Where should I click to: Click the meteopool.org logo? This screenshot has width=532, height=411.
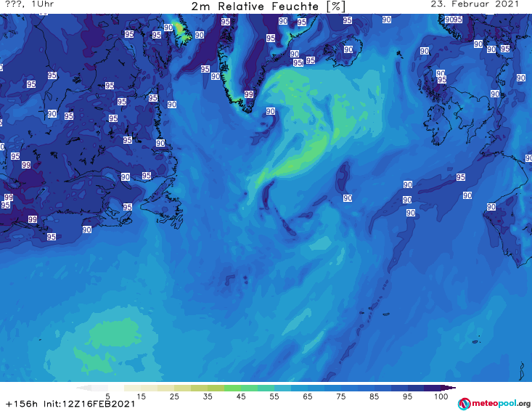coord(494,404)
